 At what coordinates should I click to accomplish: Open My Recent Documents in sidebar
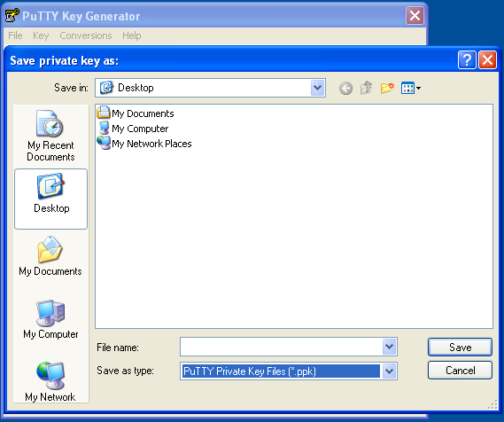click(50, 136)
